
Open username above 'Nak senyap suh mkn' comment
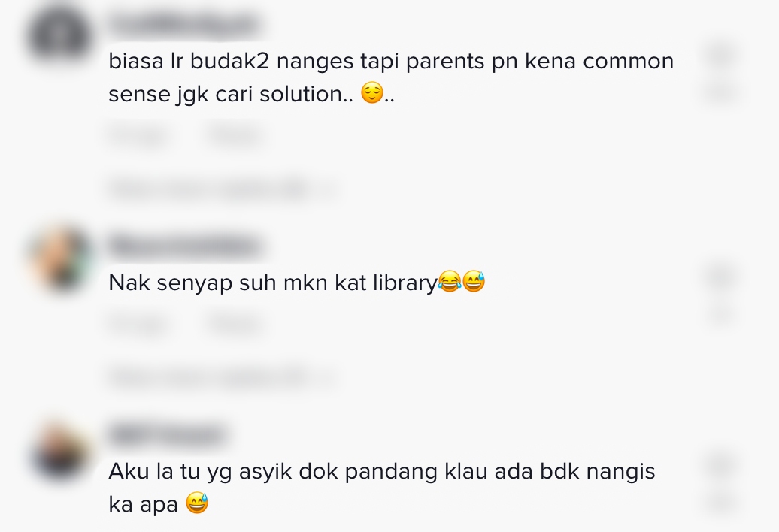click(185, 246)
